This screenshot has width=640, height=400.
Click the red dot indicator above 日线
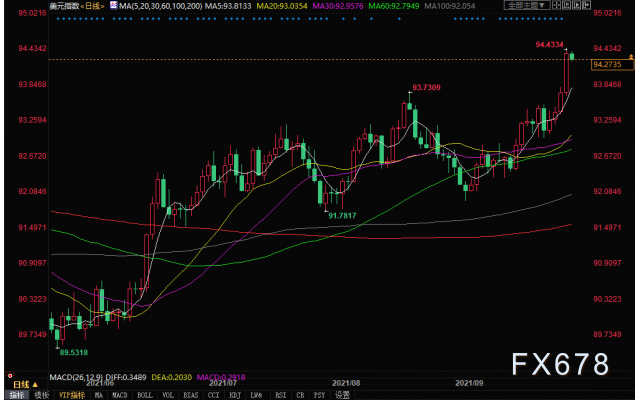click(x=10, y=375)
